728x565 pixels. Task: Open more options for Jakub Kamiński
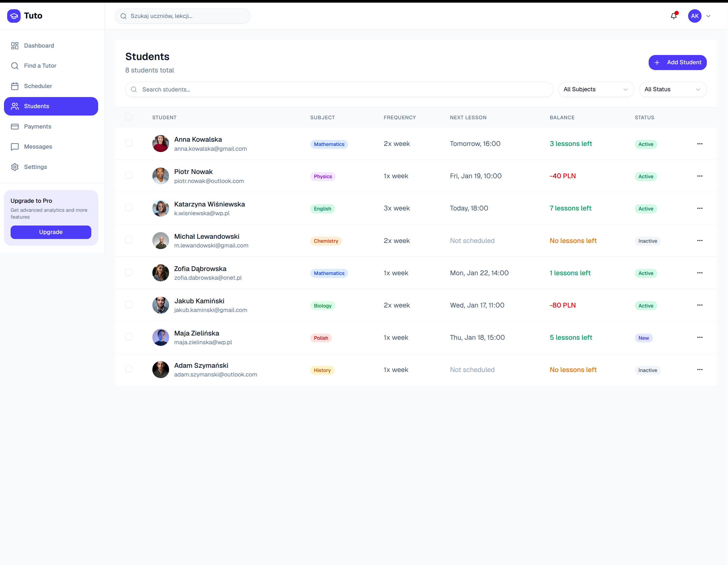point(700,305)
